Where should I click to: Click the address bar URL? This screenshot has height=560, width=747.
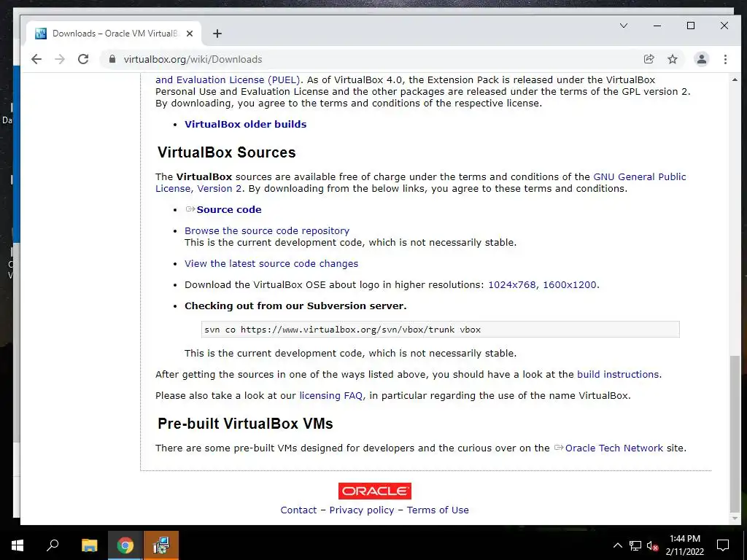coord(193,59)
